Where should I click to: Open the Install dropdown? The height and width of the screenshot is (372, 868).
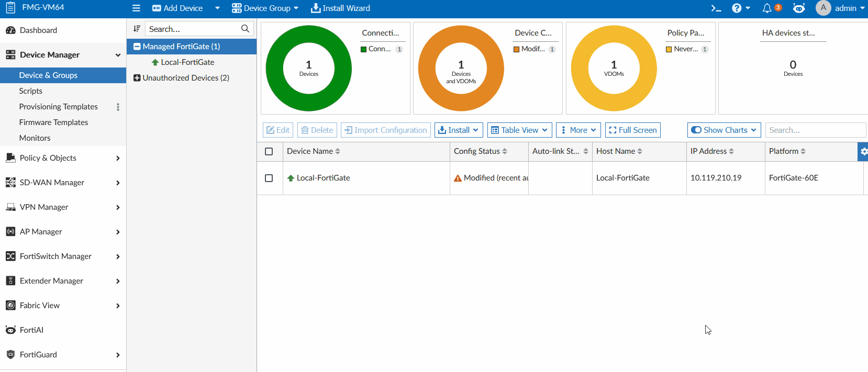coord(459,130)
